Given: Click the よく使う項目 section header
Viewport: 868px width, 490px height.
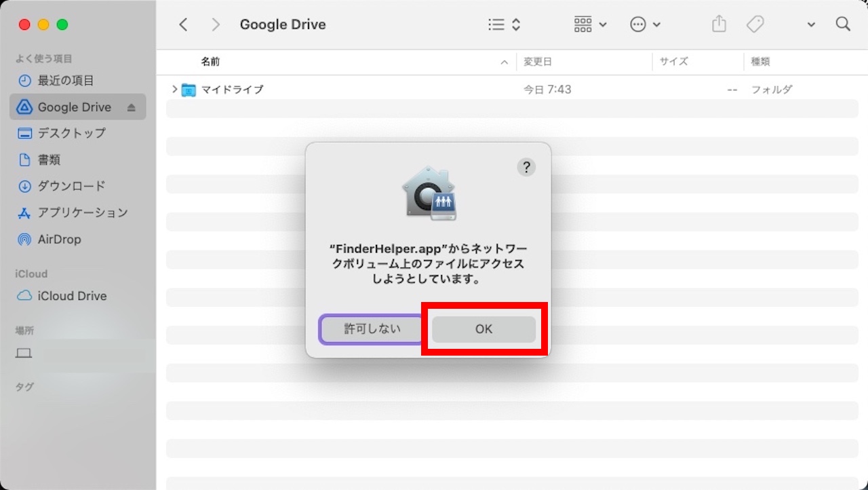Looking at the screenshot, I should [44, 59].
